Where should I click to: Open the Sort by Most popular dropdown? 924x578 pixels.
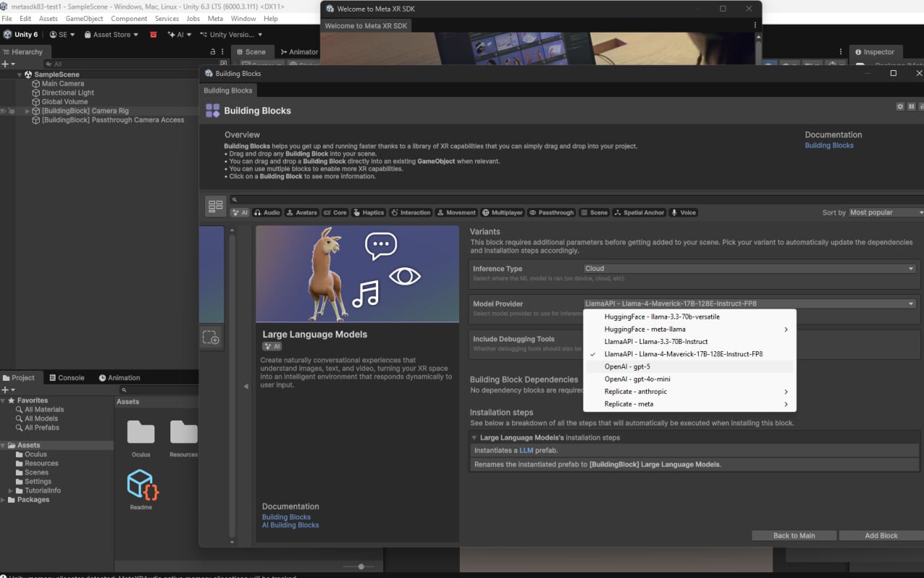click(886, 212)
